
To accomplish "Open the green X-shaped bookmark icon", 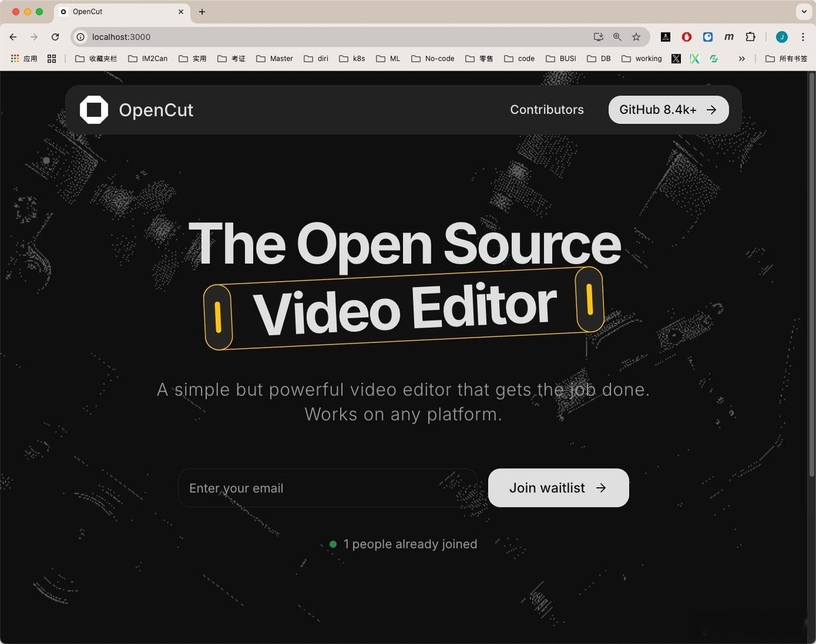I will point(695,59).
